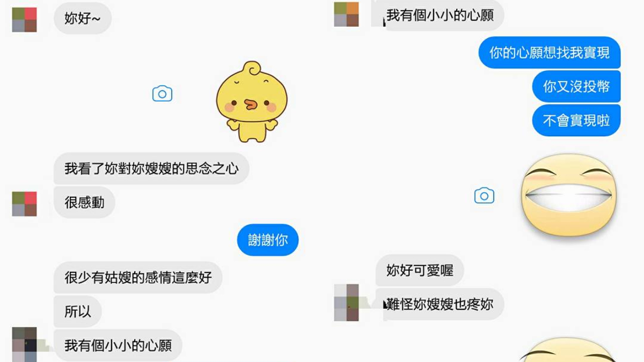
Task: Tap avatar beside 難怪妳嫂嫂也疼妳 message
Action: click(x=346, y=302)
